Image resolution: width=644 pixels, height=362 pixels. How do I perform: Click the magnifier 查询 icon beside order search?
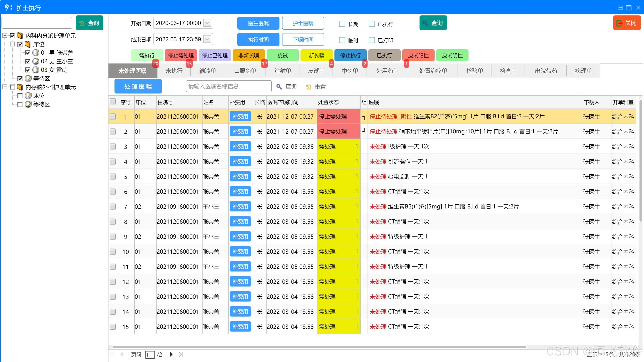click(279, 87)
